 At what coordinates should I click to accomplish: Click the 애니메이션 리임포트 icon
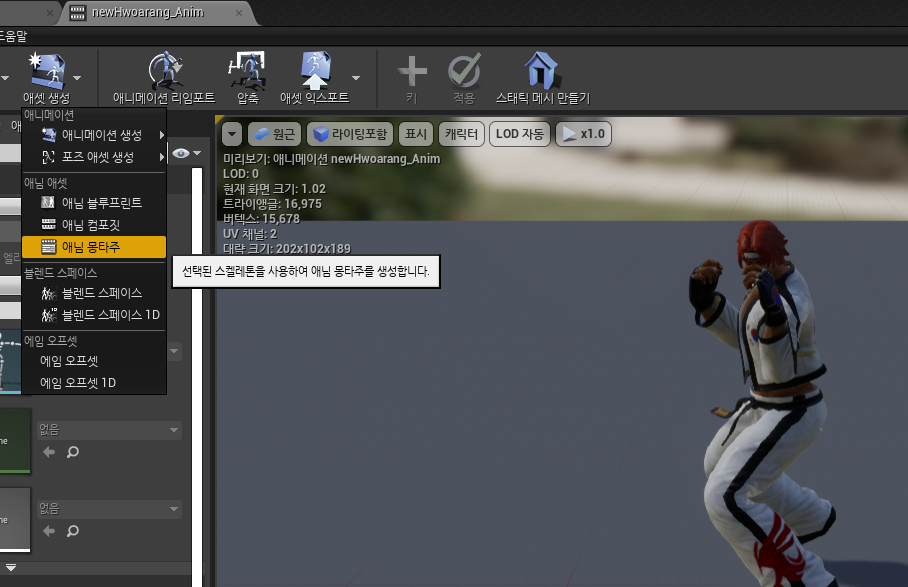pos(165,69)
